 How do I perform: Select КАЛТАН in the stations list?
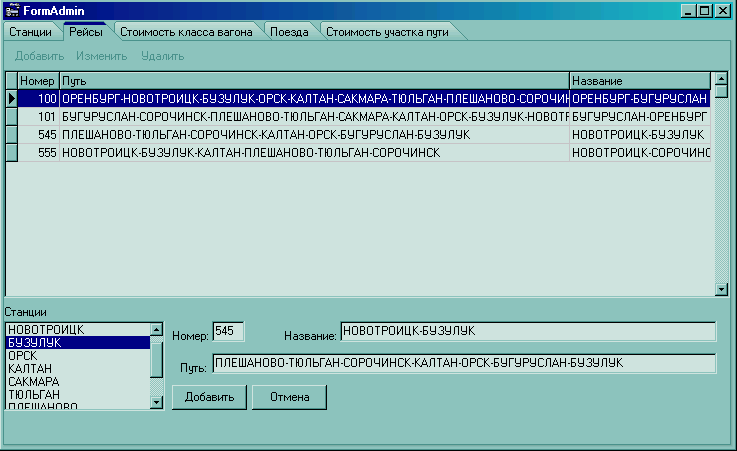pyautogui.click(x=78, y=368)
